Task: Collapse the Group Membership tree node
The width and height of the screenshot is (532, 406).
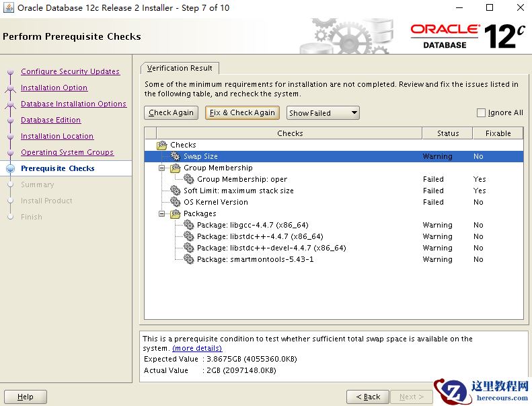Action: tap(162, 168)
